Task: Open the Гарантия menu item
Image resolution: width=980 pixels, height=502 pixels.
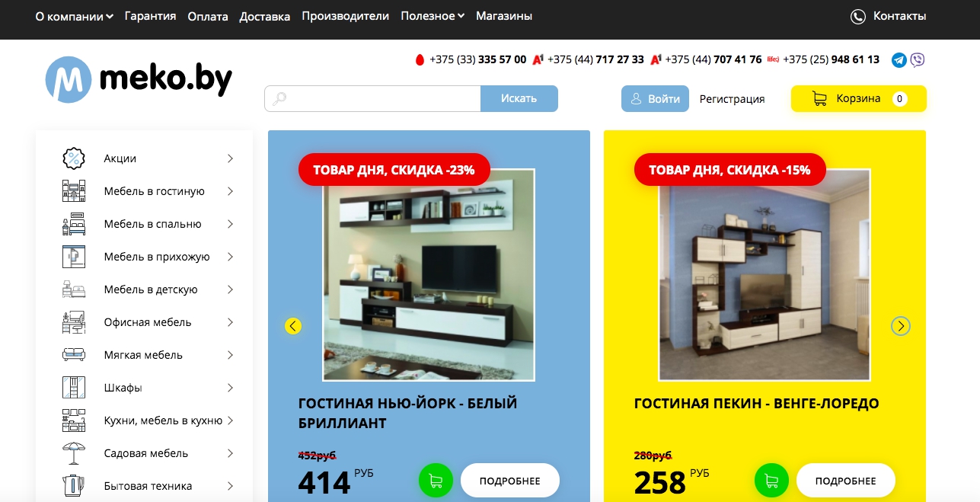Action: coord(151,16)
